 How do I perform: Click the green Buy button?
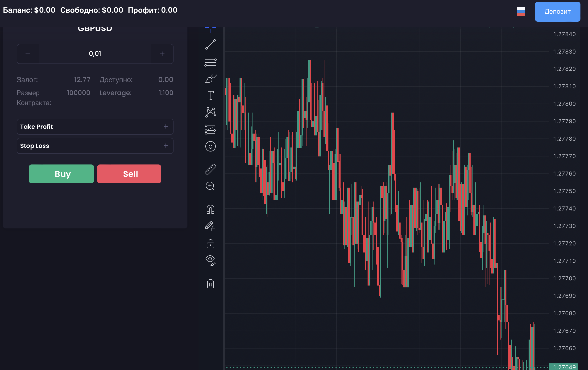pyautogui.click(x=61, y=174)
